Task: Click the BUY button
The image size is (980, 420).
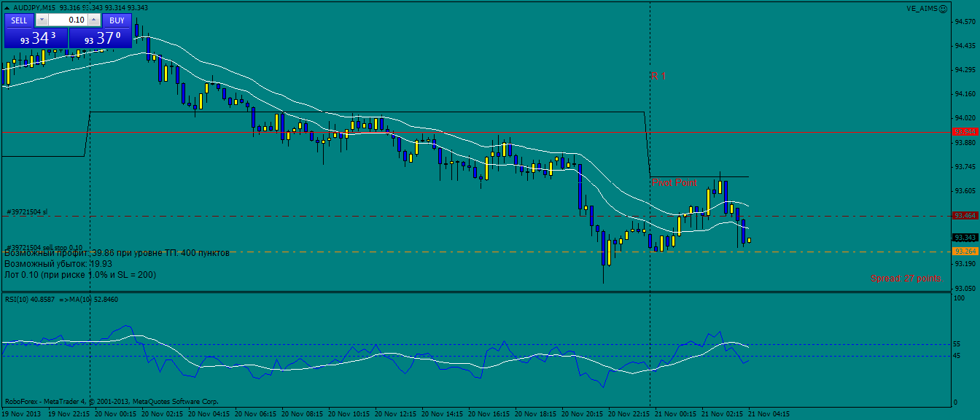Action: [117, 20]
